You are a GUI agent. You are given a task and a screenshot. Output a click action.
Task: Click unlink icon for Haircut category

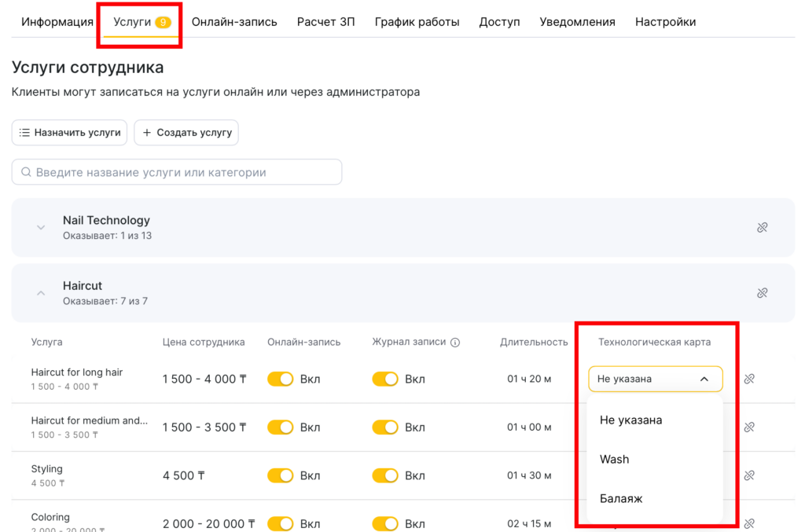tap(762, 293)
